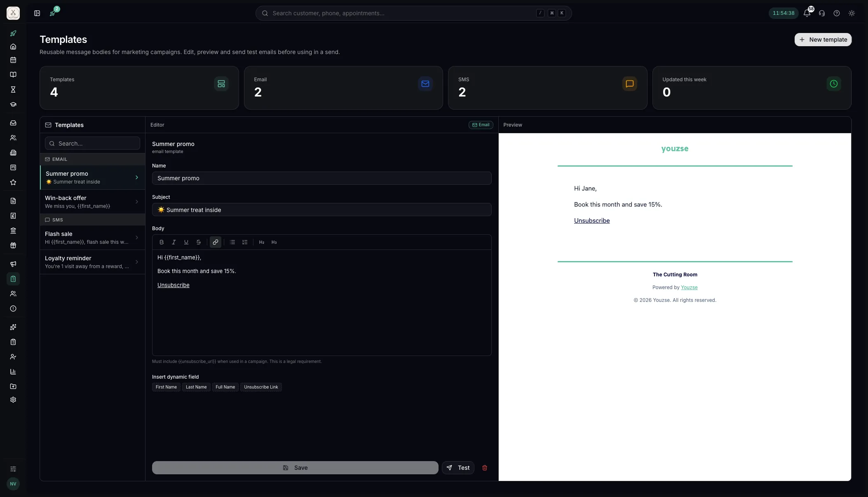Open the NV user avatar
This screenshot has width=868, height=497.
pyautogui.click(x=13, y=484)
